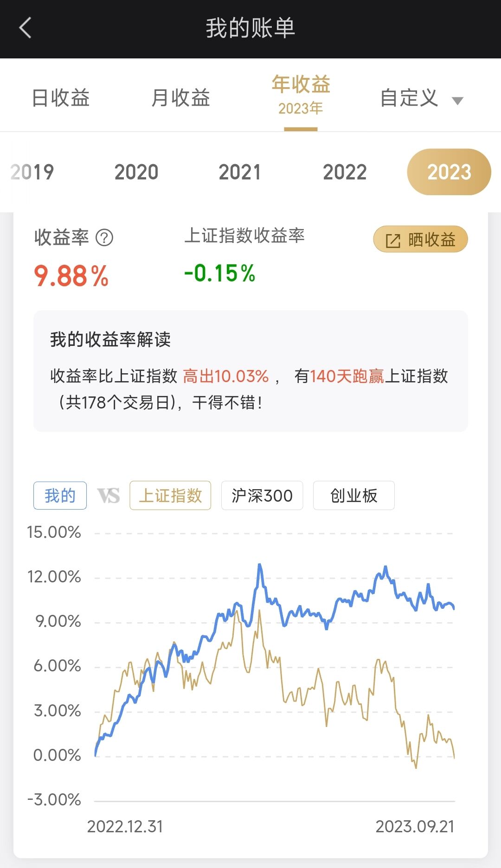This screenshot has height=868, width=501.
Task: Select year 2019
Action: click(32, 172)
